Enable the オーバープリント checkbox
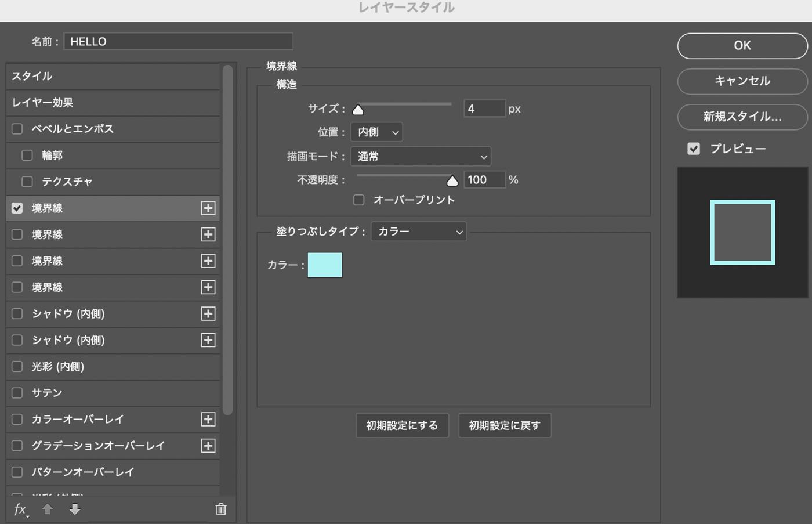 tap(359, 200)
